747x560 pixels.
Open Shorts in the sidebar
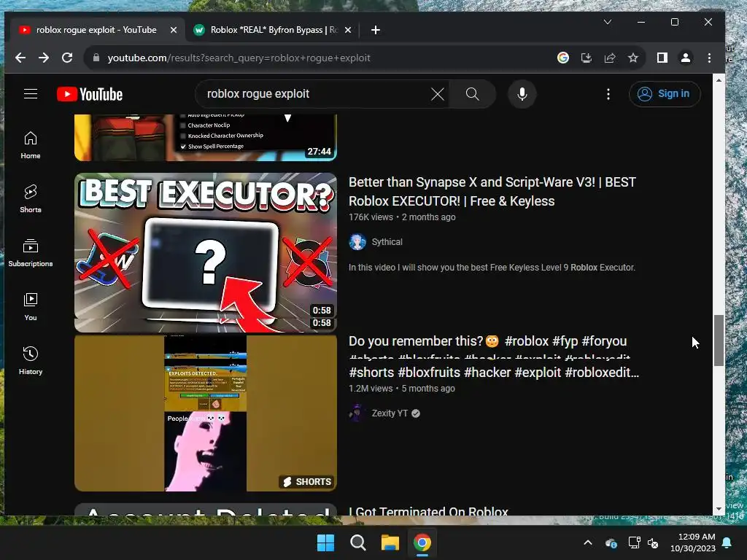pyautogui.click(x=31, y=199)
